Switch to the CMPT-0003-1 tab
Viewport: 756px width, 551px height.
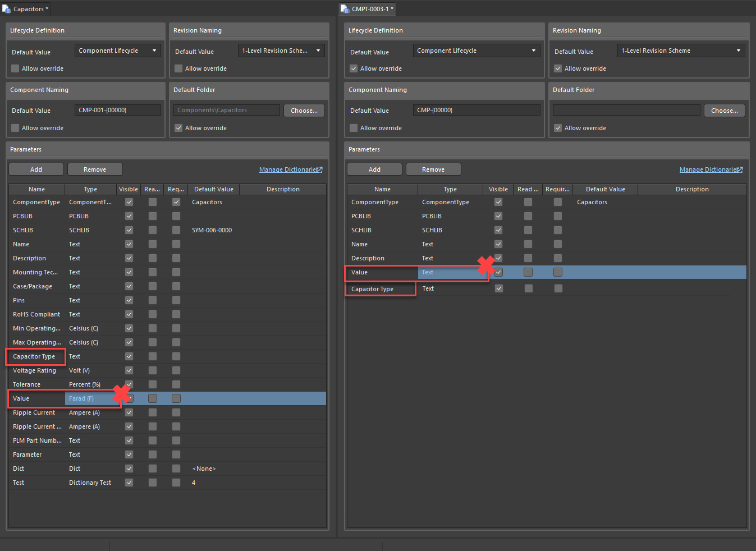point(368,9)
